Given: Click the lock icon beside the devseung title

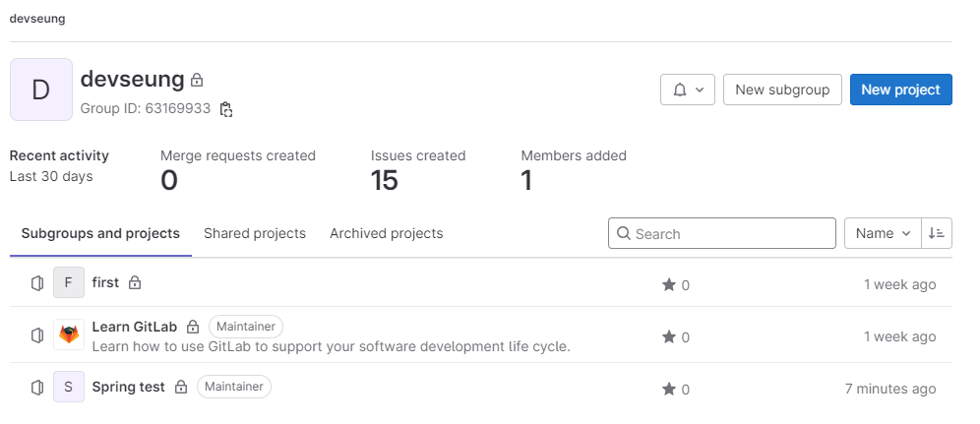Looking at the screenshot, I should tap(197, 80).
